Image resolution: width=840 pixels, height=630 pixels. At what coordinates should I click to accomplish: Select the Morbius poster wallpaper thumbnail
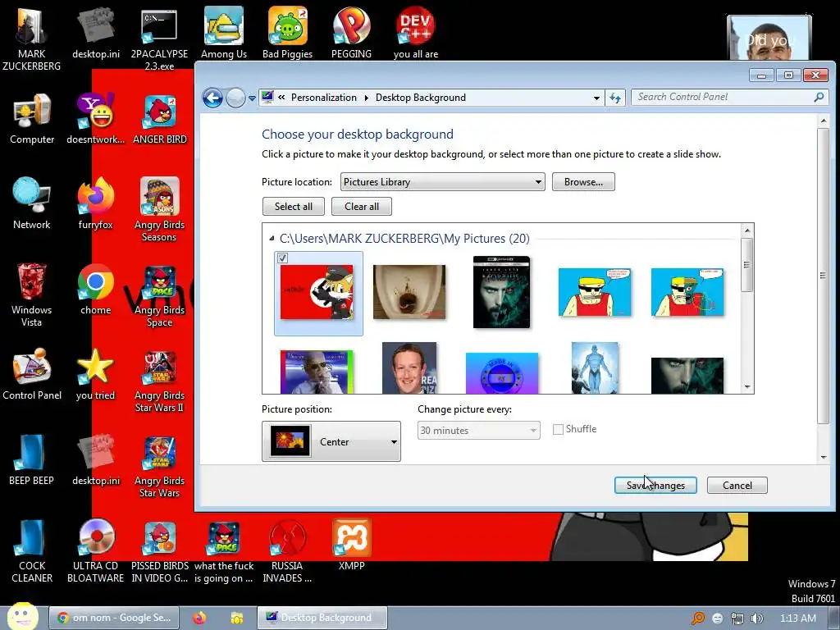501,292
